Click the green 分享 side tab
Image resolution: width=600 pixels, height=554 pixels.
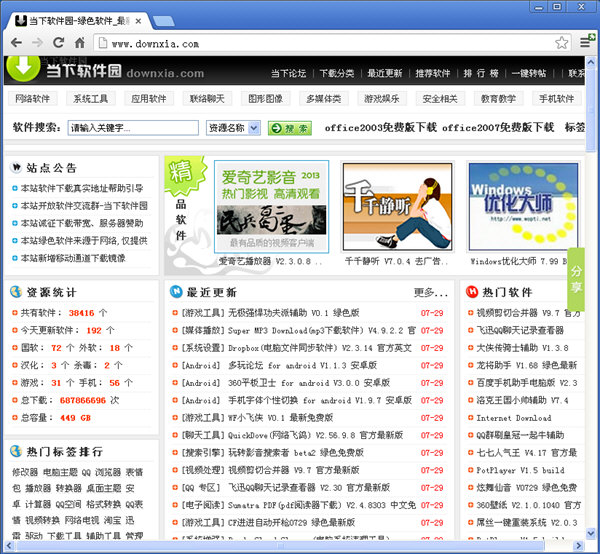(x=577, y=279)
